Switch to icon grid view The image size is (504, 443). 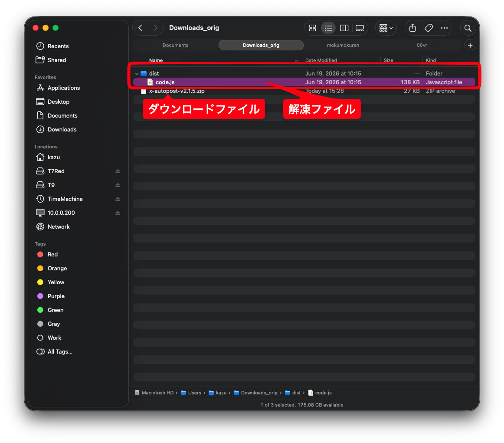[x=312, y=28]
